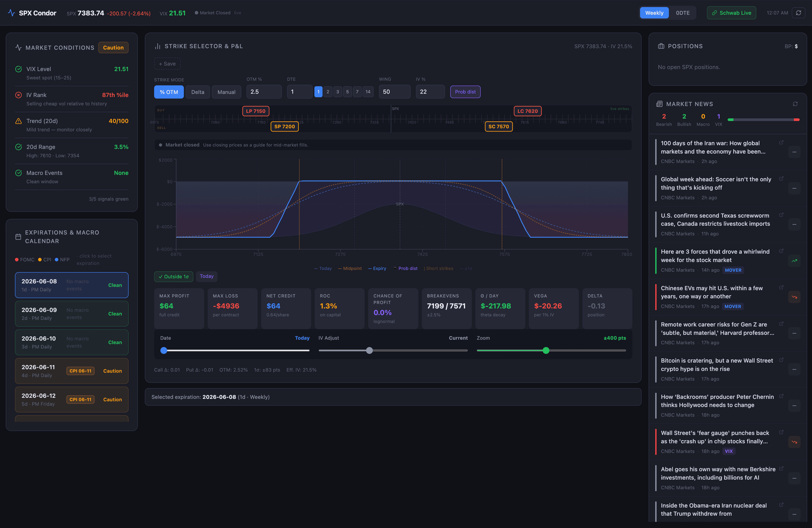Click the Trend (20d) warning triangle icon
The image size is (812, 528).
[19, 121]
